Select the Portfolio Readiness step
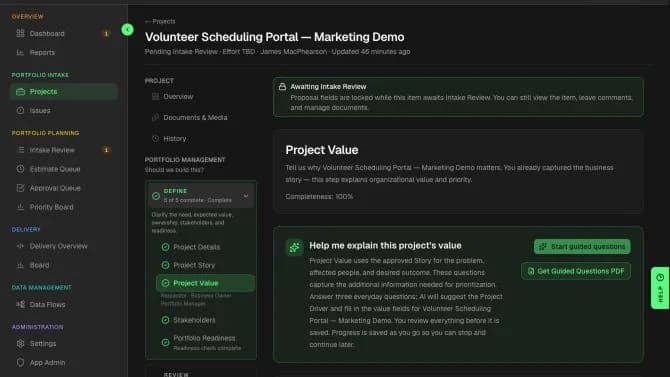Viewport: 670px width, 377px height. (x=205, y=342)
